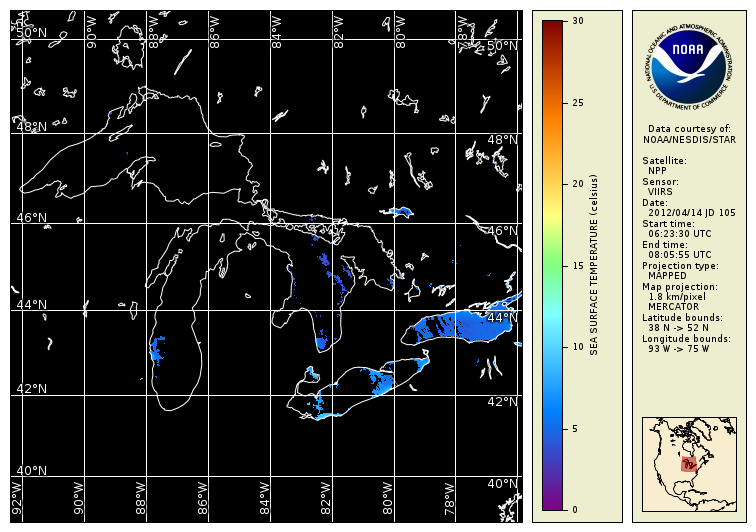Screen dimensions: 756x532
Task: Click the bottom-edge '86°W' longitude label
Action: pyautogui.click(x=202, y=498)
